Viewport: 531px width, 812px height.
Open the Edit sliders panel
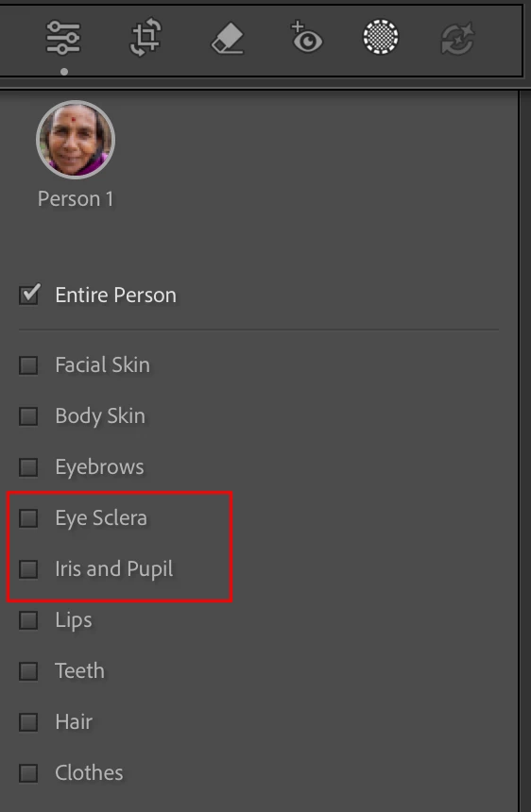pos(63,38)
